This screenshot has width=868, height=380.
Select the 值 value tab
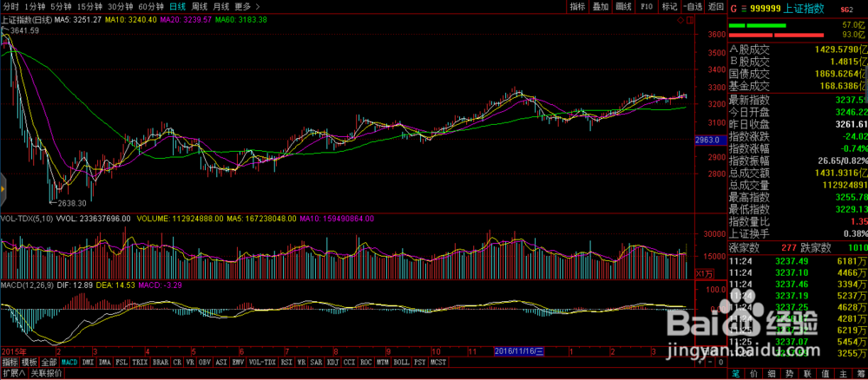(x=825, y=373)
